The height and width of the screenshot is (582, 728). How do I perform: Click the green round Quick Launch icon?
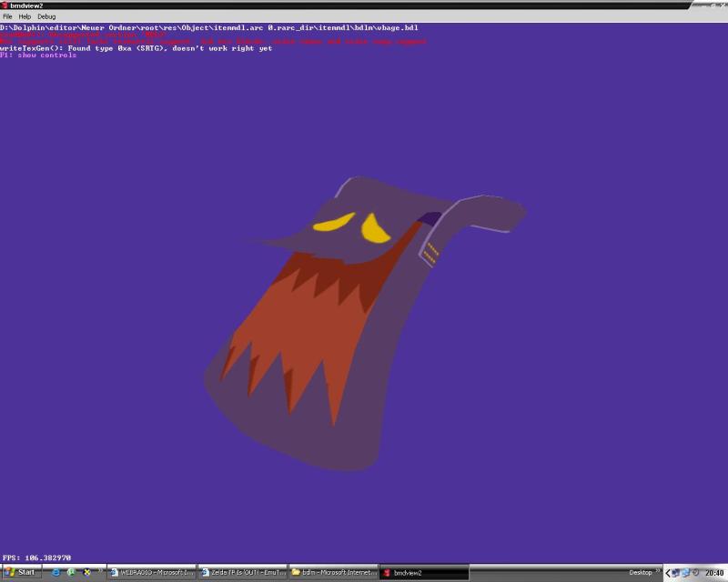pyautogui.click(x=71, y=573)
